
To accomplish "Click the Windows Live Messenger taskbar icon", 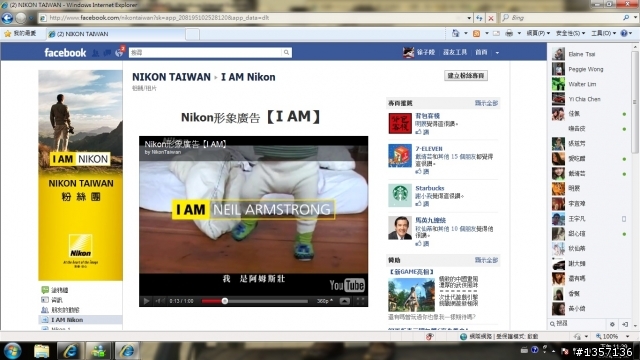I will pyautogui.click(x=98, y=351).
